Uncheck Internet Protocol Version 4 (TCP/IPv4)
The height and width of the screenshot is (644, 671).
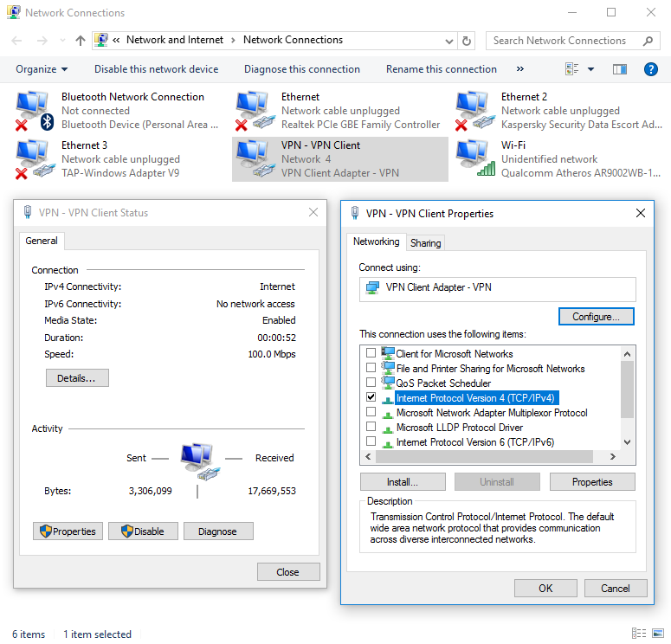click(371, 397)
